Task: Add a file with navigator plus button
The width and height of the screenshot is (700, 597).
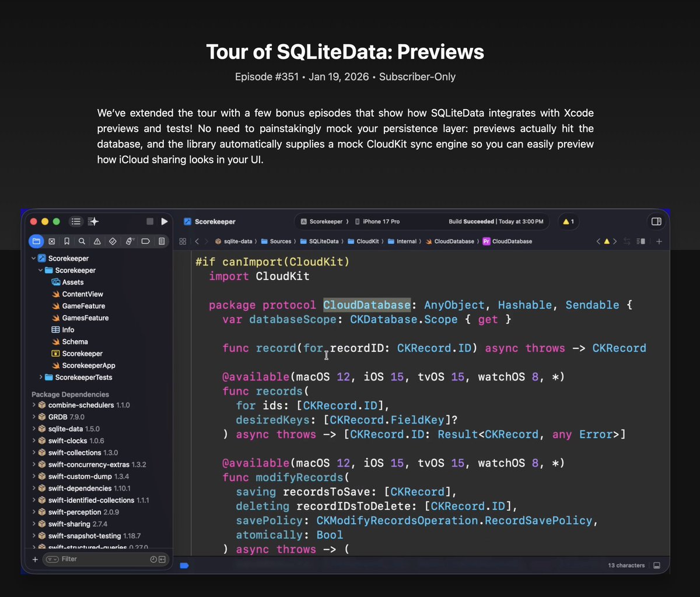Action: click(35, 559)
